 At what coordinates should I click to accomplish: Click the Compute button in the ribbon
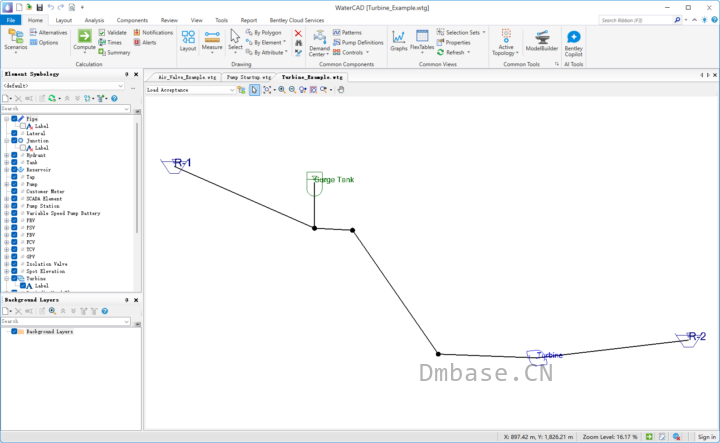[84, 40]
